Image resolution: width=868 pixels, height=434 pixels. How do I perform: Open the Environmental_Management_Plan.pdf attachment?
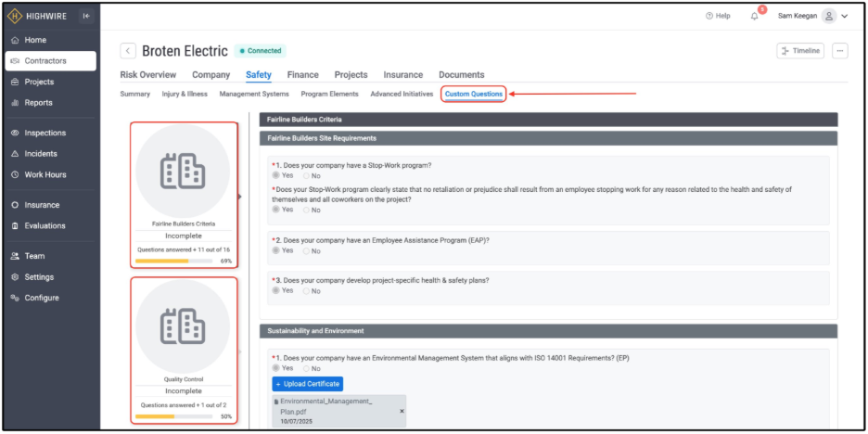point(338,411)
